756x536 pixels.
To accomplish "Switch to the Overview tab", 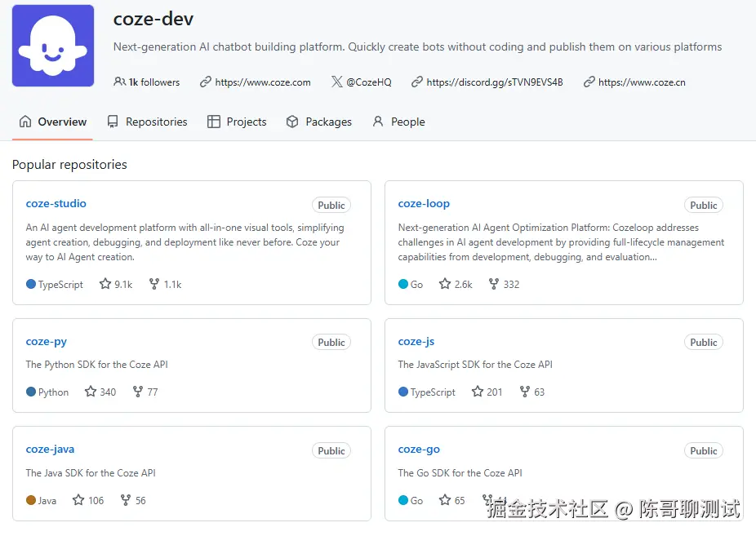I will tap(52, 122).
